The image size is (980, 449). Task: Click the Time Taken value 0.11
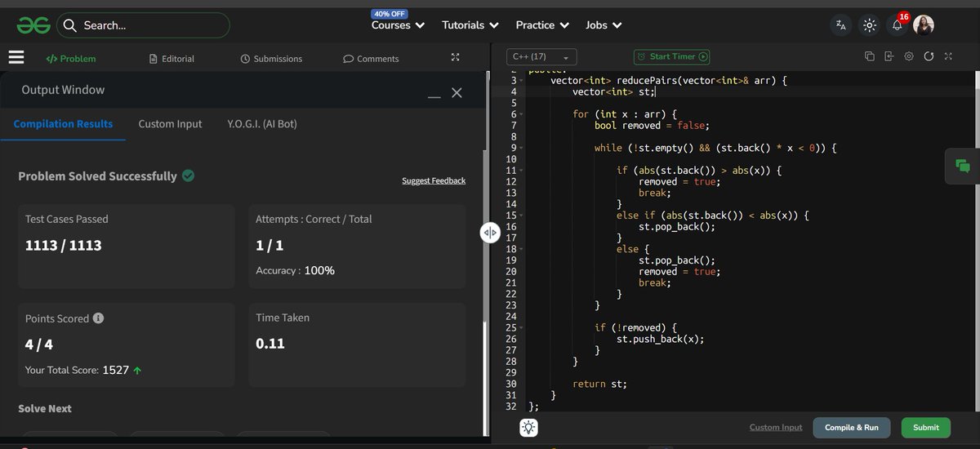coord(270,344)
